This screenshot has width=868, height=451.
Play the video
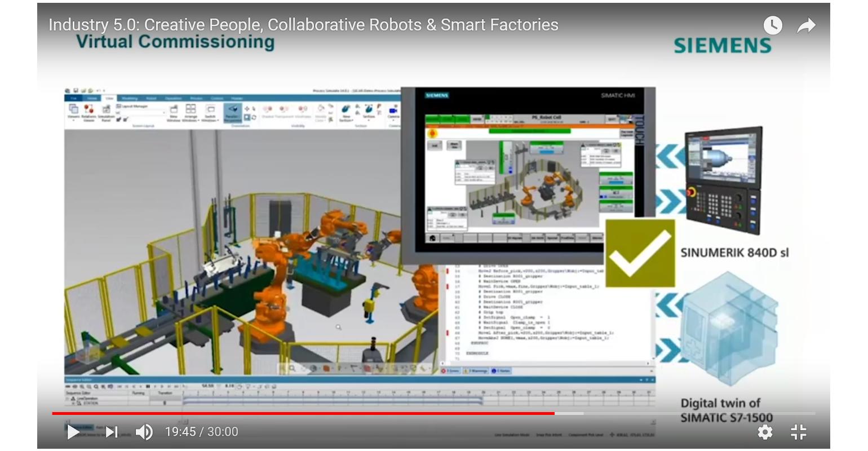click(x=73, y=432)
